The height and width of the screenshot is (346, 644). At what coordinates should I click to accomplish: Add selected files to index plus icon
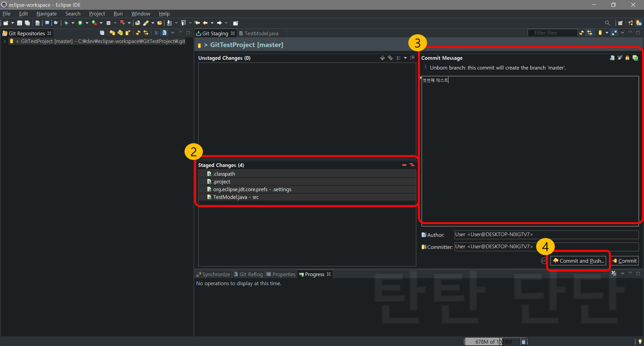(382, 58)
